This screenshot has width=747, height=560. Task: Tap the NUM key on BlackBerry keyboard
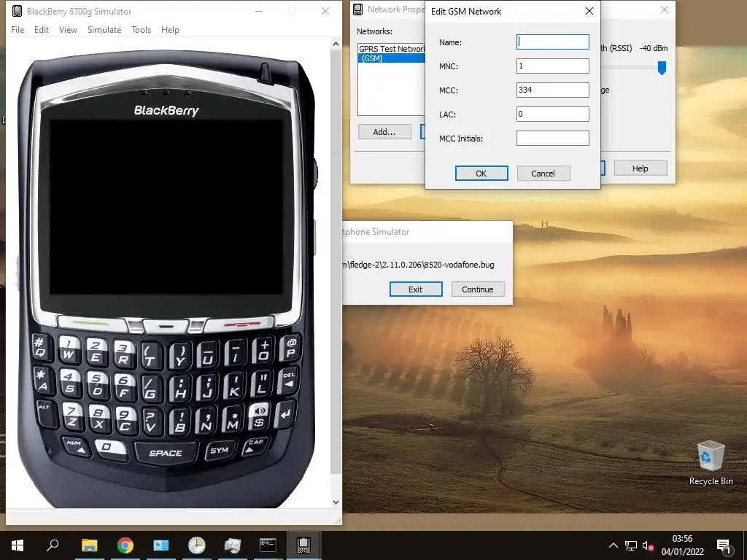click(x=76, y=446)
